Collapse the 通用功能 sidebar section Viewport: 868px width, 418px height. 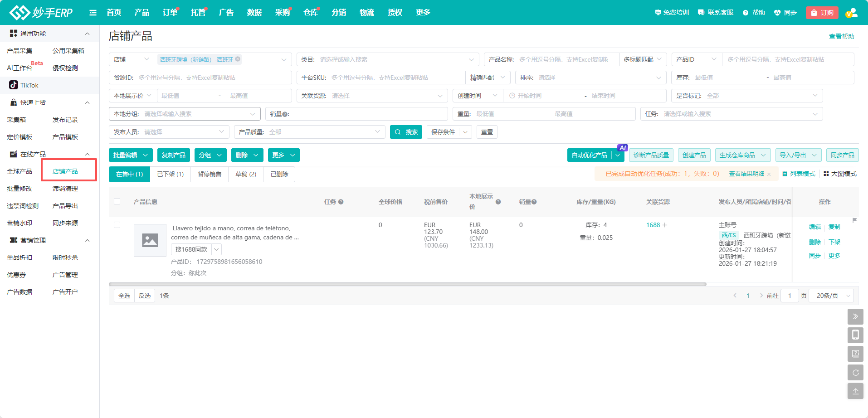point(87,34)
